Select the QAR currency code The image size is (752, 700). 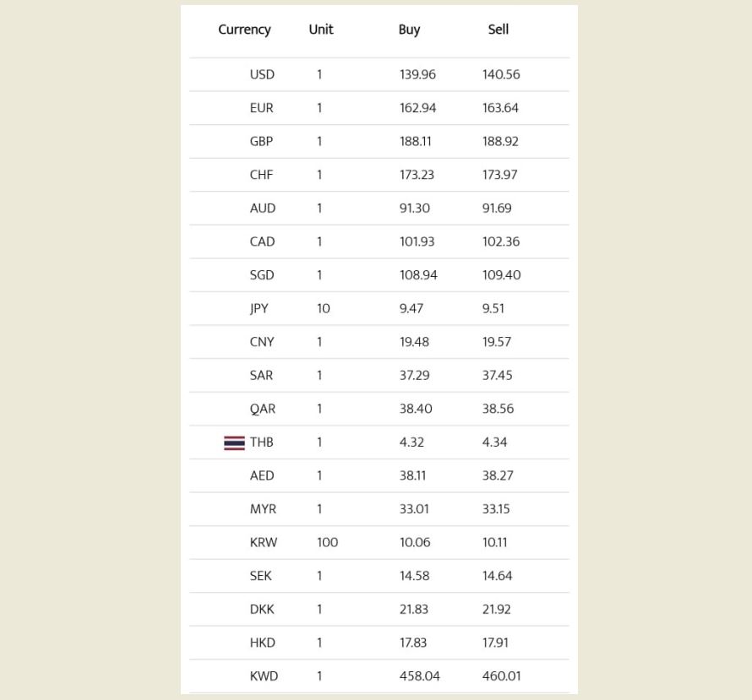pyautogui.click(x=262, y=409)
